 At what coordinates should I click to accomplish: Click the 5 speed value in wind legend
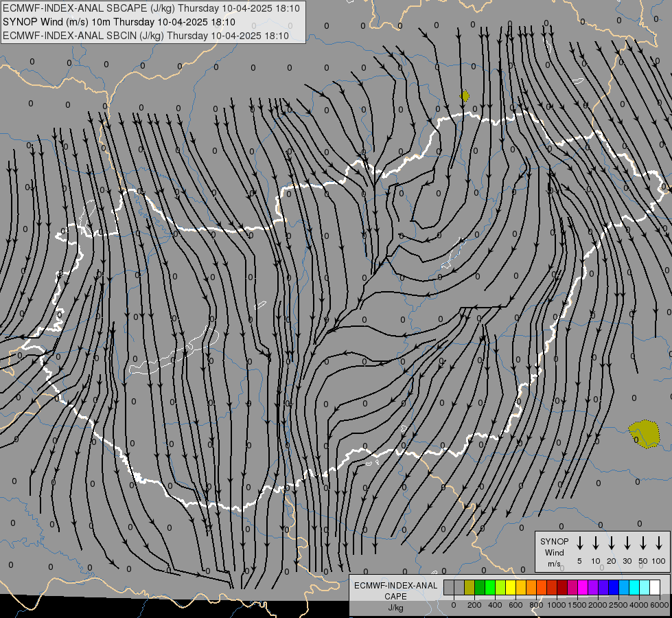point(579,561)
